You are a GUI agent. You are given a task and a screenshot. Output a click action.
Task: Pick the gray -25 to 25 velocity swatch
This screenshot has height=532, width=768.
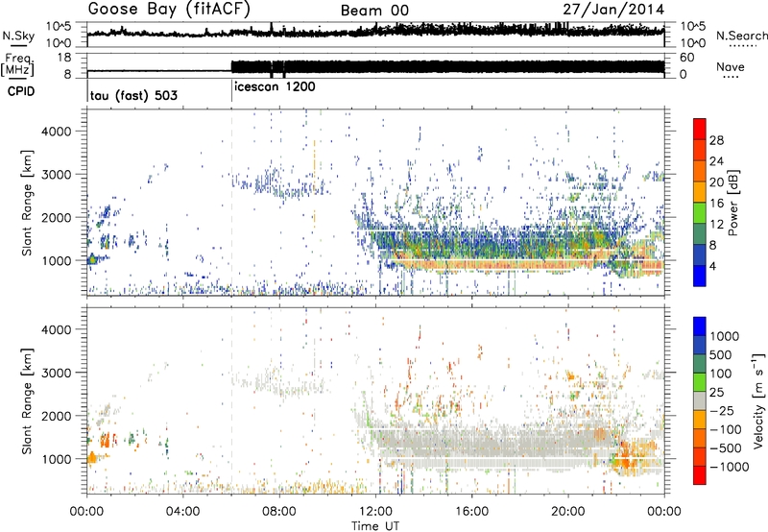(x=700, y=401)
